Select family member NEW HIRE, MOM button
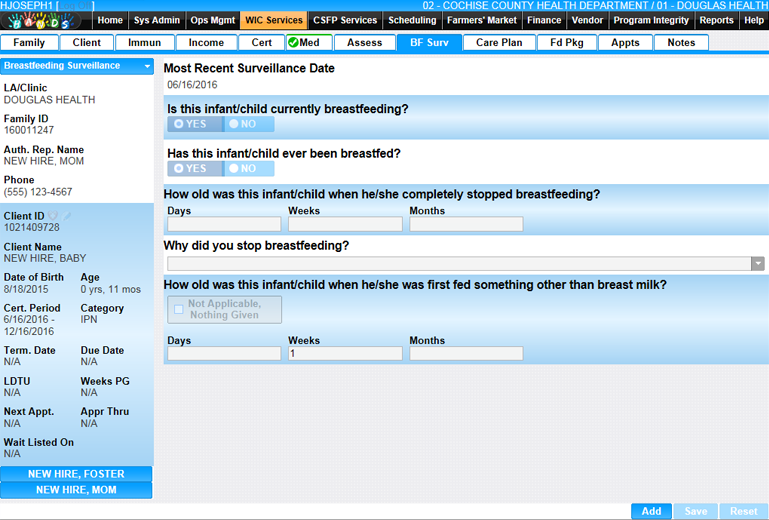Screen dimensions: 769x520 tap(76, 490)
